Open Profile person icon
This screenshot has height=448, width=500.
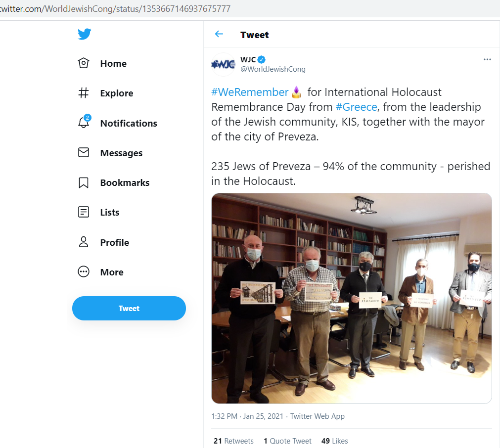coord(84,242)
